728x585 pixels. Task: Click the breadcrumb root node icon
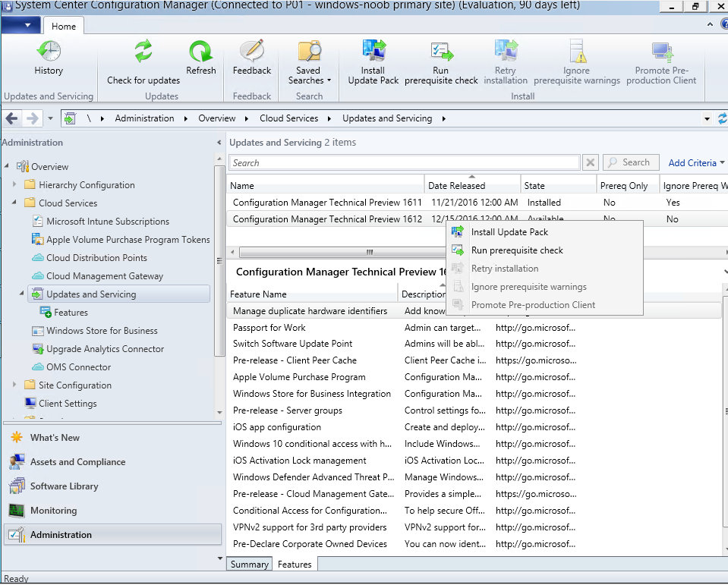click(70, 118)
